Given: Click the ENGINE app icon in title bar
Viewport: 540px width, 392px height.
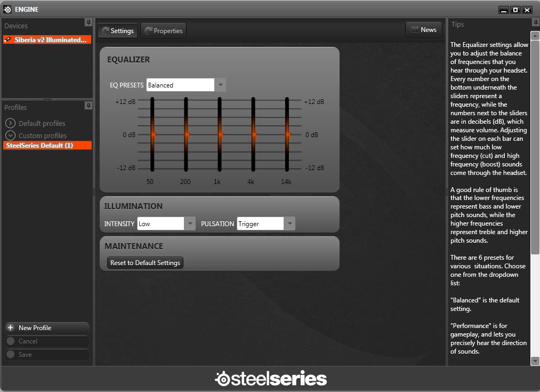Looking at the screenshot, I should (7, 9).
